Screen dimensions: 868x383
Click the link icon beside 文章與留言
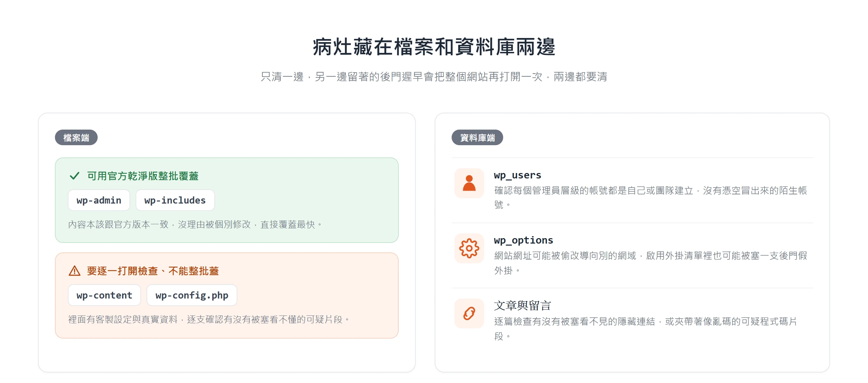[469, 313]
